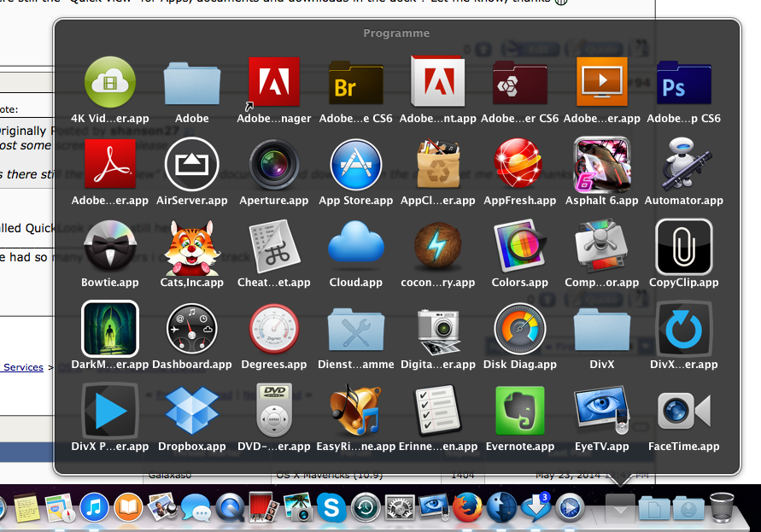Open downloader app with badge 3
The width and height of the screenshot is (761, 532).
[x=536, y=508]
